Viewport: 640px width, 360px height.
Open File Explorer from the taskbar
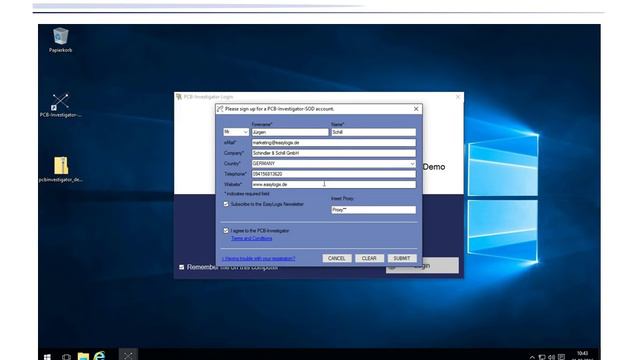tap(83, 356)
